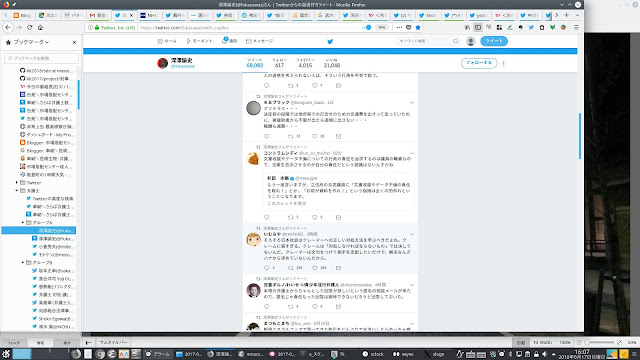Screen dimensions: 640x360
Task: Click the Twitter bird logo in header
Action: 330,41
